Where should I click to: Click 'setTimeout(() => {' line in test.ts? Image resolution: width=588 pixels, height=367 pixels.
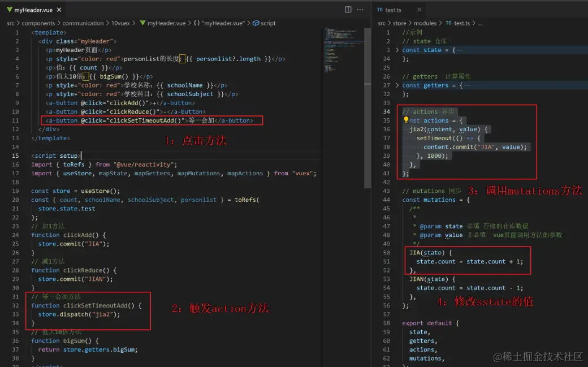coord(448,138)
